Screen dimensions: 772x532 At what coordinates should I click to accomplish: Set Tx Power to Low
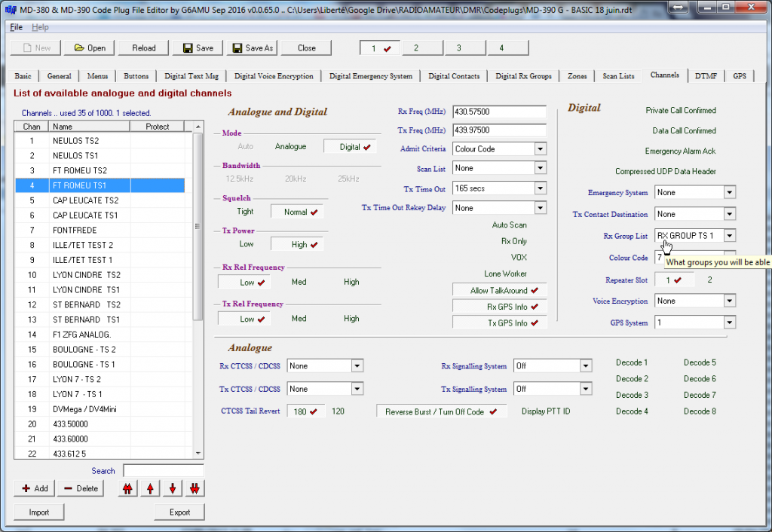pyautogui.click(x=247, y=244)
